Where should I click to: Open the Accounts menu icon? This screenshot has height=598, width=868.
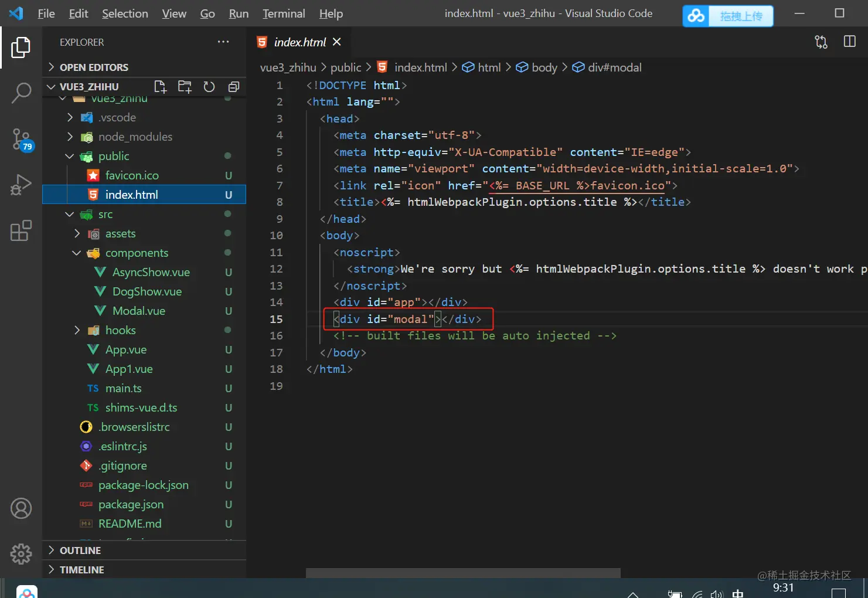(x=21, y=508)
